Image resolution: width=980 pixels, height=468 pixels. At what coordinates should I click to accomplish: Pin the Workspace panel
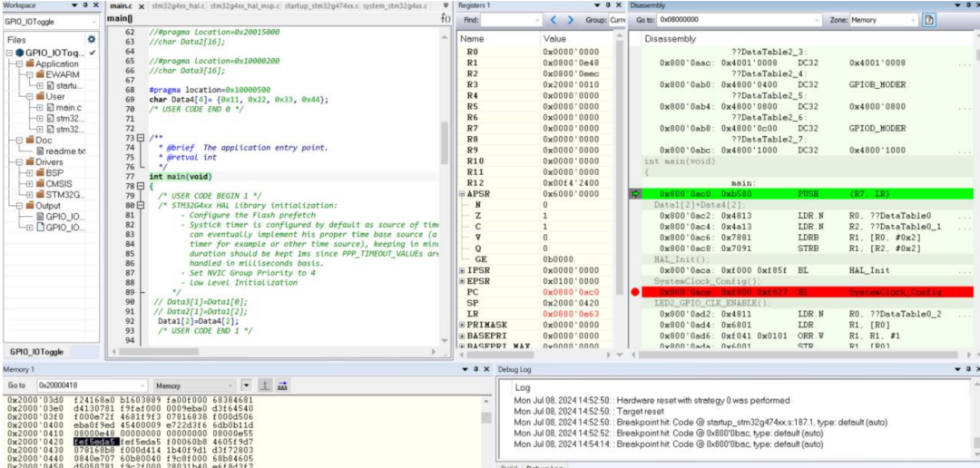coord(85,5)
